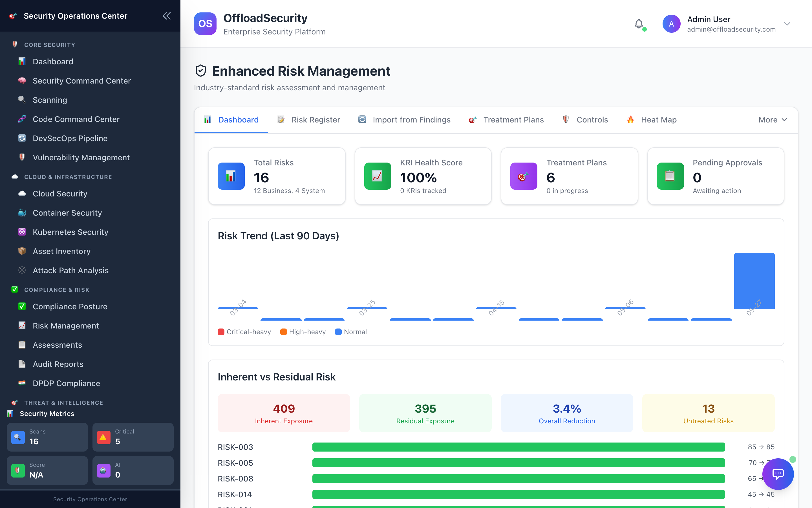Click Dashboard chart icon in sidebar
The width and height of the screenshot is (812, 508).
click(22, 62)
